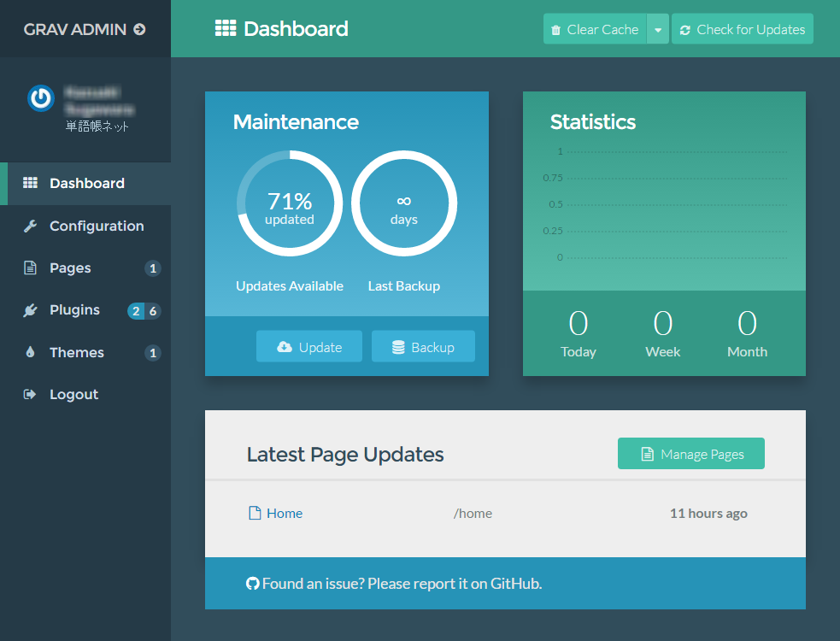Click the Update button in Maintenance
Image resolution: width=840 pixels, height=641 pixels.
(x=308, y=347)
